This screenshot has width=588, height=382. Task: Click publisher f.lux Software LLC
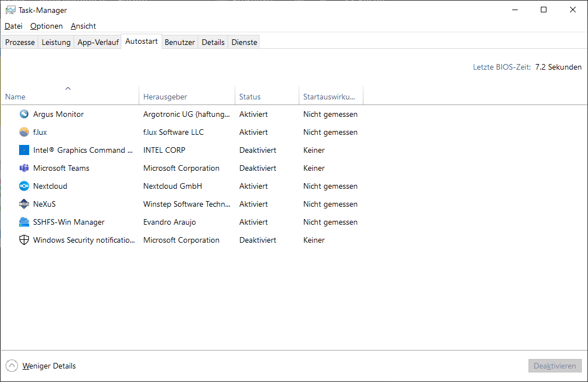(x=174, y=132)
